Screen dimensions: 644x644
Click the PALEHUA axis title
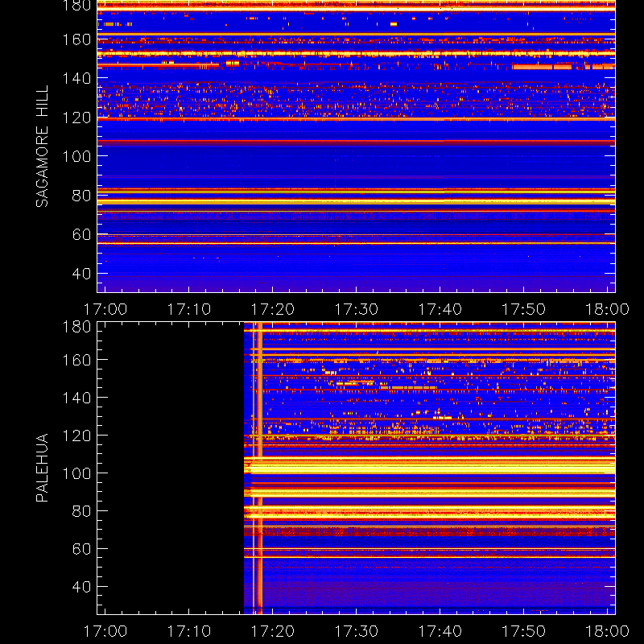coord(42,468)
